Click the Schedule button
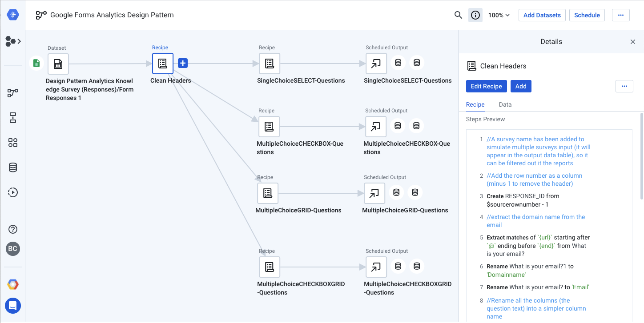The width and height of the screenshot is (644, 323). pyautogui.click(x=587, y=15)
